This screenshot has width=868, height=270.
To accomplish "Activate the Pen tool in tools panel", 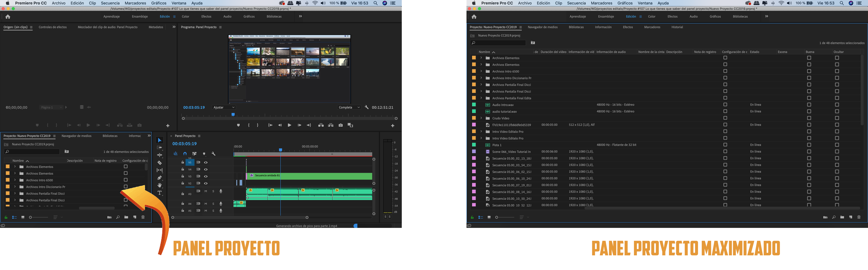I will coord(160,178).
